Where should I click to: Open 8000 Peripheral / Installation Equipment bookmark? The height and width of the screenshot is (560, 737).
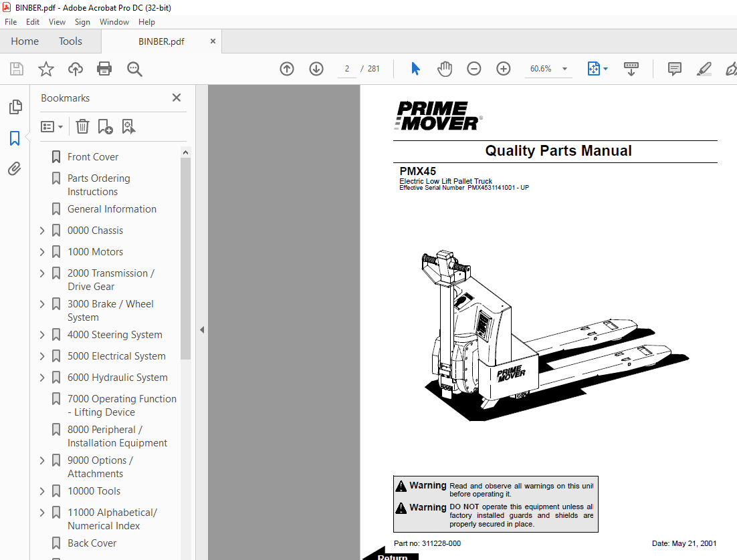coord(117,436)
